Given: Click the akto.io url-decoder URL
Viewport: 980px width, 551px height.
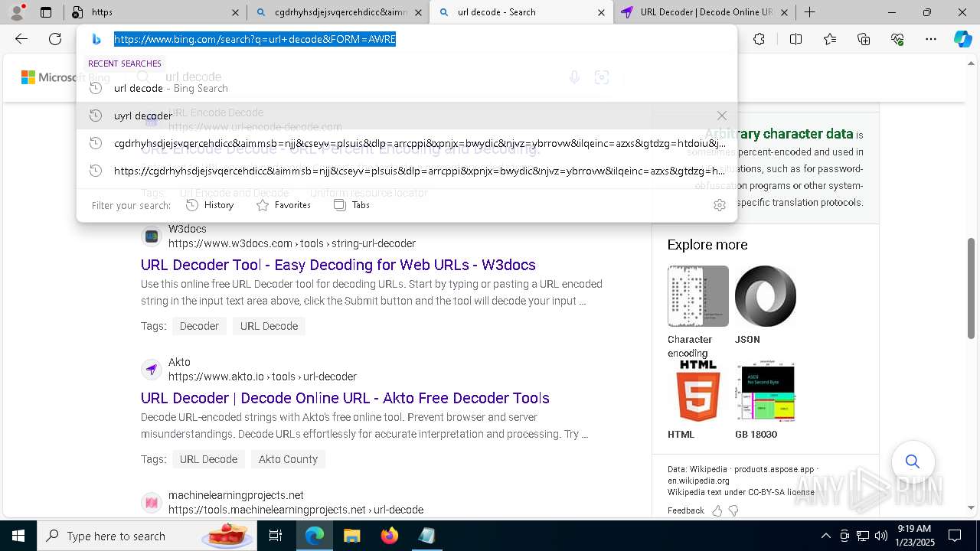Looking at the screenshot, I should coord(263,377).
